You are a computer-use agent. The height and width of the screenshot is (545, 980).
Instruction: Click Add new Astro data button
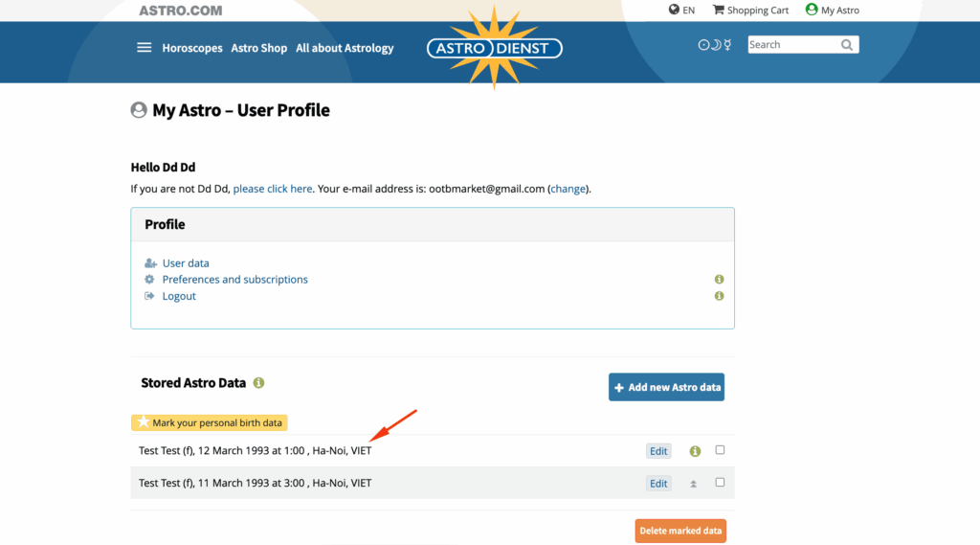(x=666, y=387)
